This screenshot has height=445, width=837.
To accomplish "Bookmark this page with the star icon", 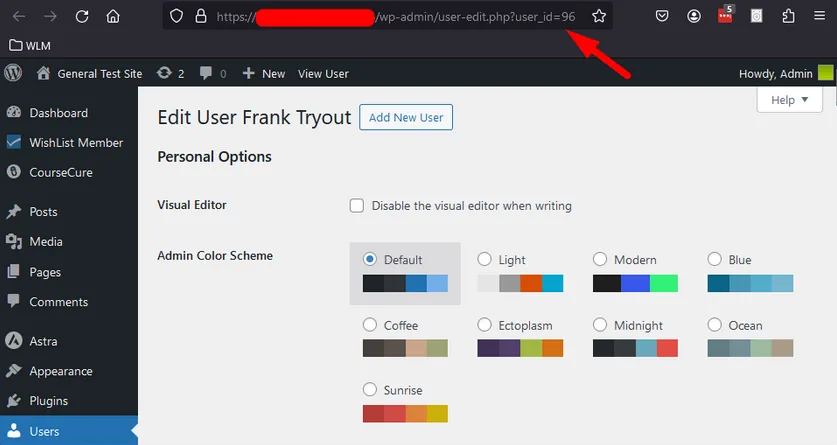I will (599, 17).
